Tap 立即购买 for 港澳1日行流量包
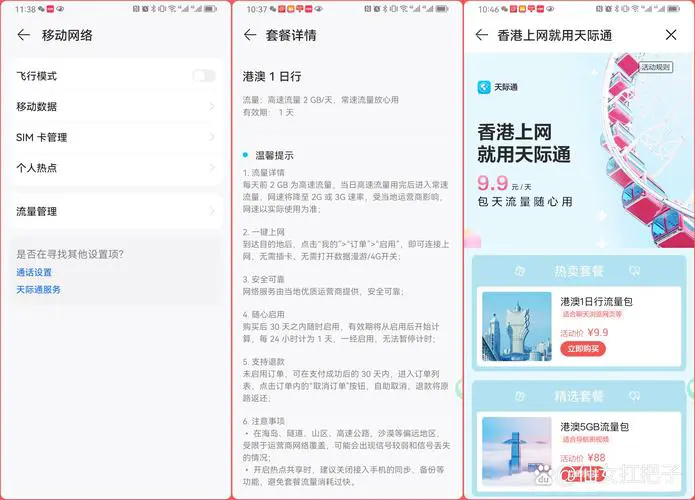The width and height of the screenshot is (695, 500). point(583,349)
